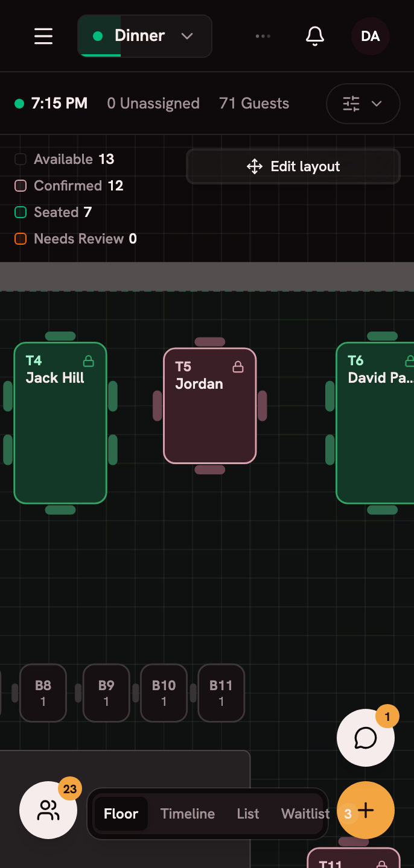Click the Edit layout button
The image size is (414, 868).
[x=293, y=166]
